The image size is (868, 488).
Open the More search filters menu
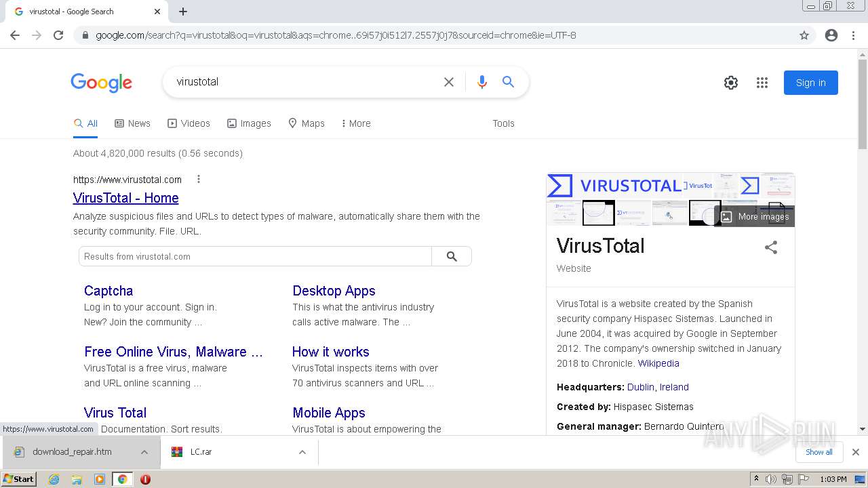pyautogui.click(x=356, y=123)
